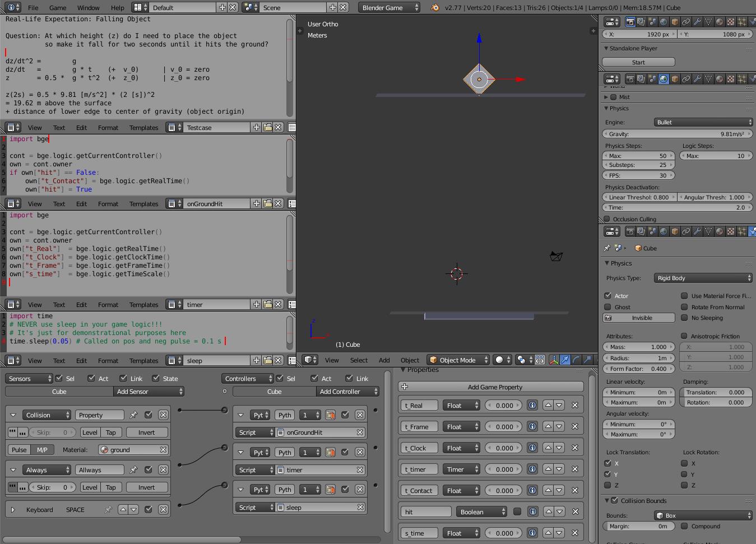Expand the Keyboard SPACE sensor
The height and width of the screenshot is (544, 756).
(x=12, y=510)
